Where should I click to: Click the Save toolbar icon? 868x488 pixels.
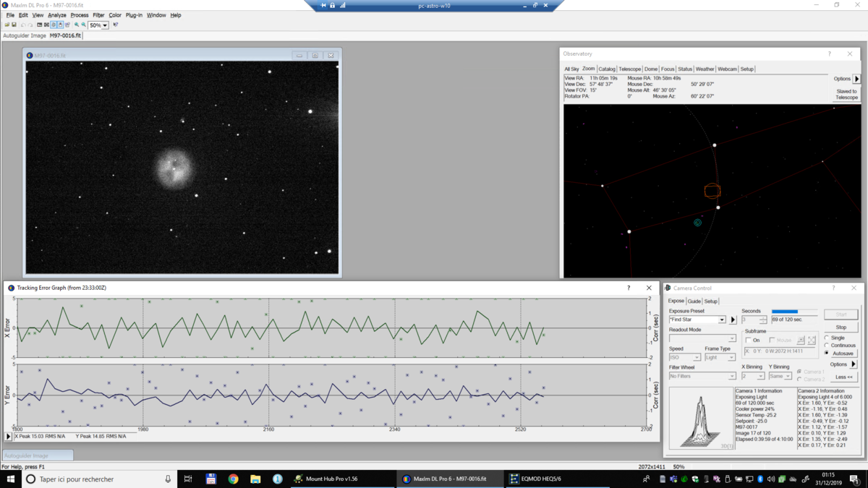[x=14, y=25]
